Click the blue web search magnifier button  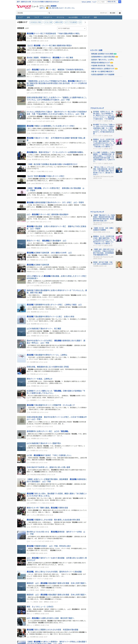pyautogui.click(x=120, y=2)
